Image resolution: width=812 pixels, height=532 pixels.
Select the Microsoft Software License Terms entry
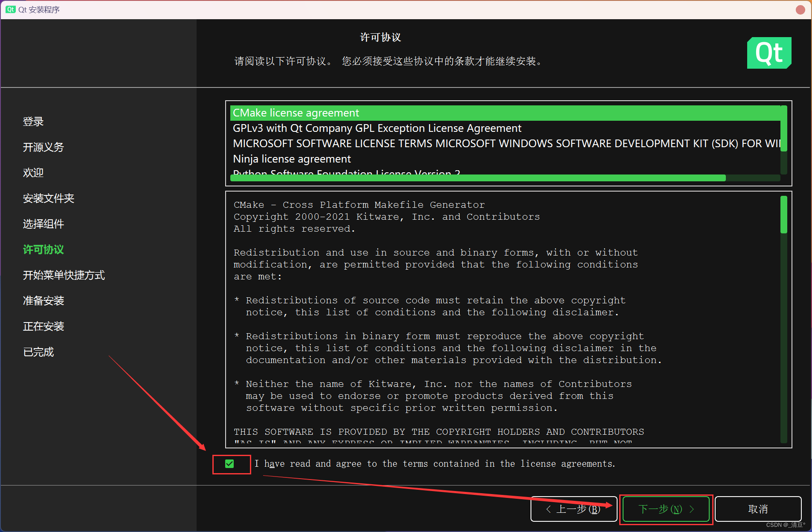tap(505, 144)
